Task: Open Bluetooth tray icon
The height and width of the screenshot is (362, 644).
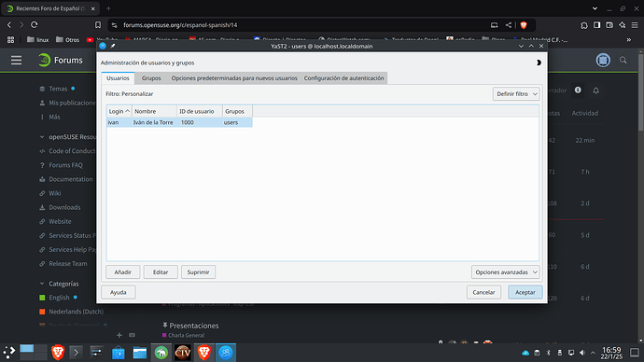Action: pos(548,353)
